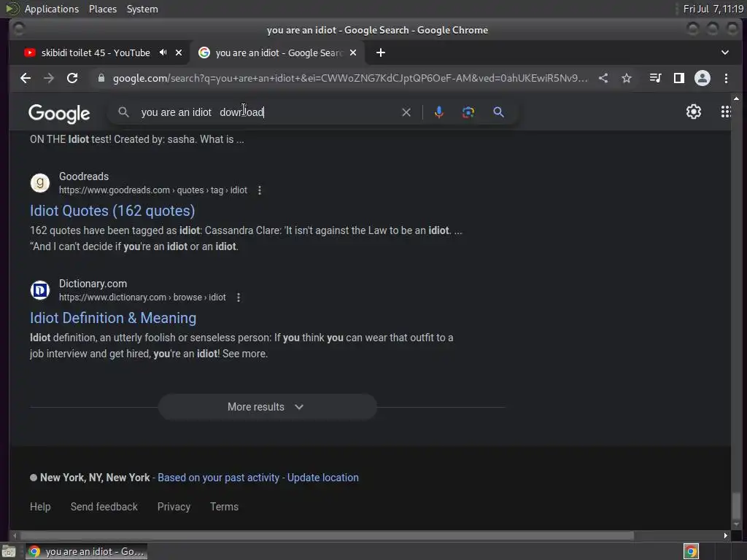Click the Update location link
Viewport: 747px width, 560px height.
point(323,478)
